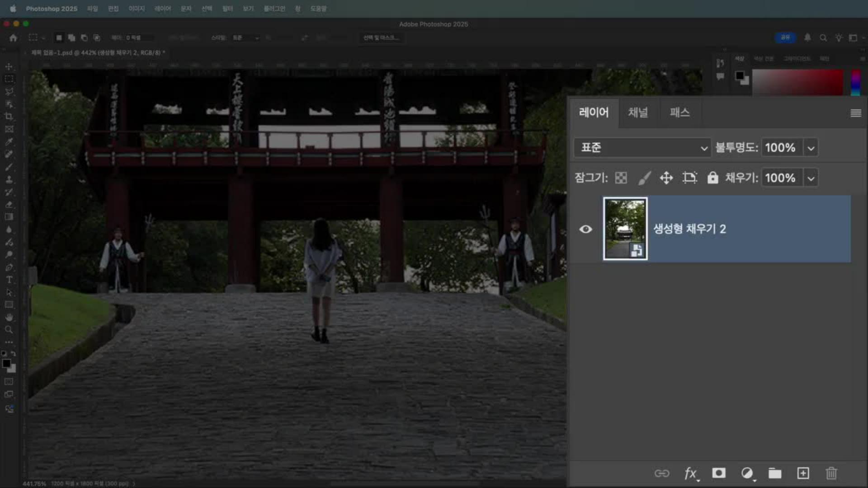Open the fx layer style menu
This screenshot has height=488, width=868.
coord(690,473)
